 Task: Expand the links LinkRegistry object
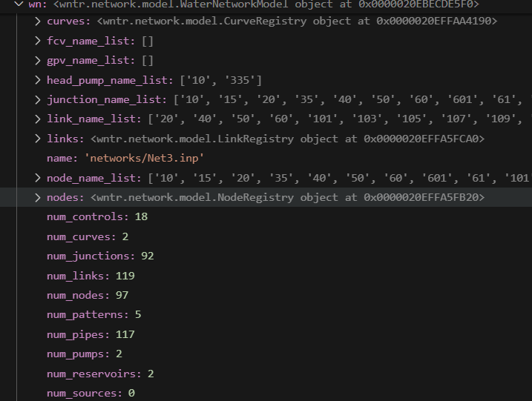[x=38, y=139]
